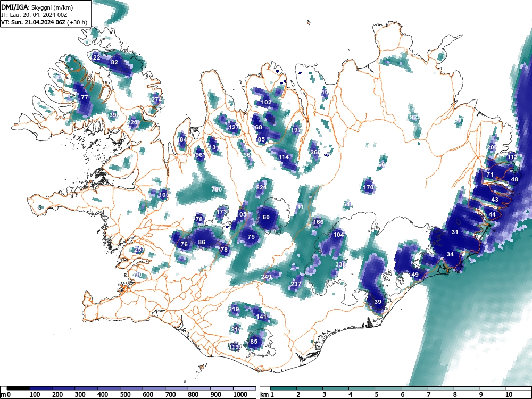Click the map value 75

251,237
